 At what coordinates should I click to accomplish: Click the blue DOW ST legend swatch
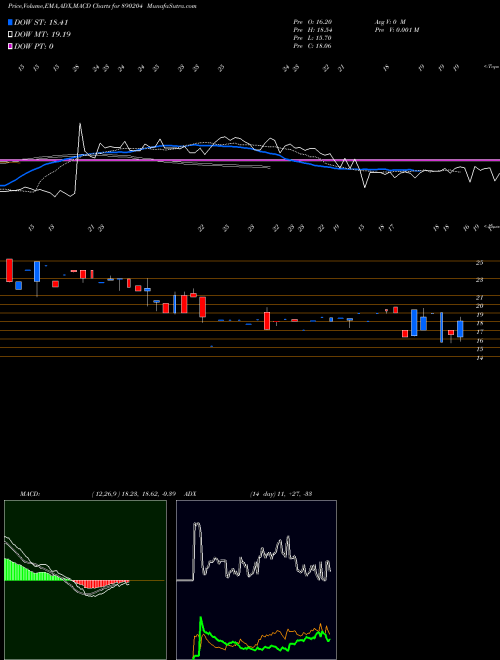10,22
